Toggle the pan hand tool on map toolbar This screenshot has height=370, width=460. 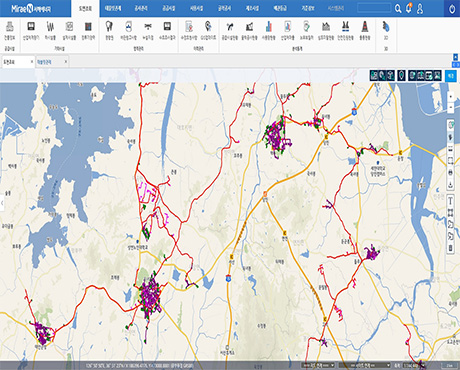coord(450,137)
